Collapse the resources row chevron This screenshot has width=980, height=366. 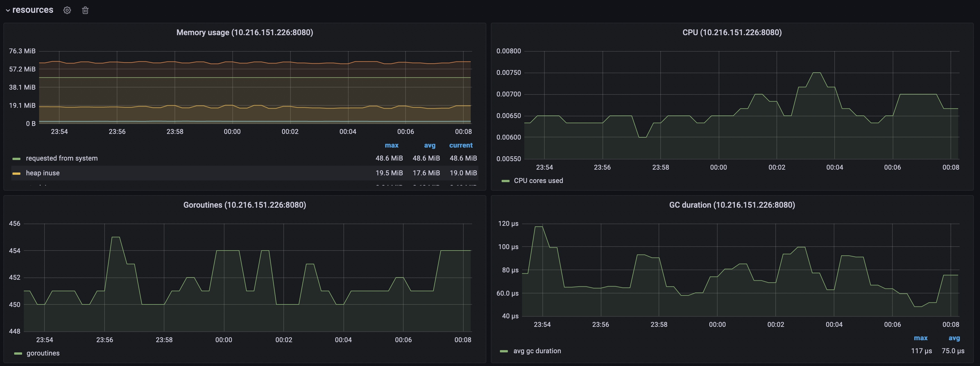point(8,10)
